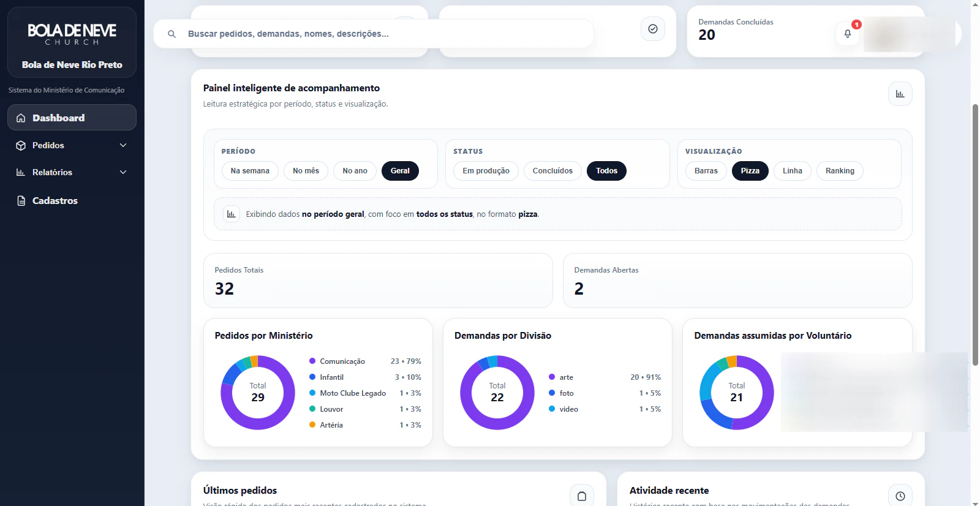Viewport: 980px width, 506px height.
Task: Switch visualization to Linha
Action: (793, 171)
